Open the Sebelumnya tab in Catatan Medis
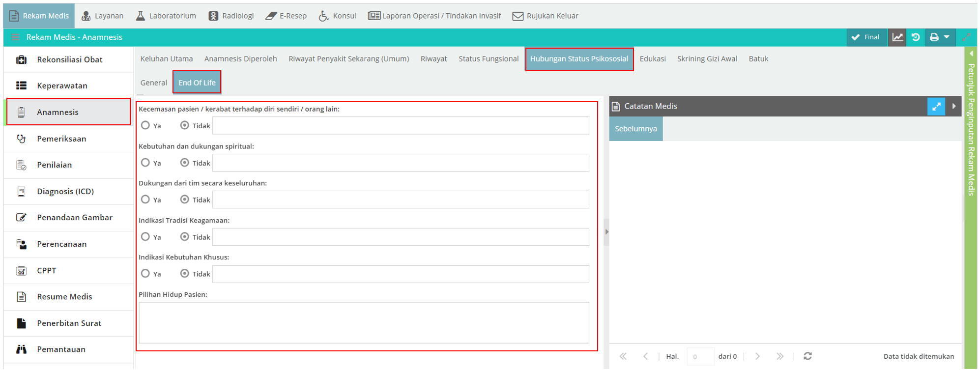The height and width of the screenshot is (372, 980). click(636, 129)
